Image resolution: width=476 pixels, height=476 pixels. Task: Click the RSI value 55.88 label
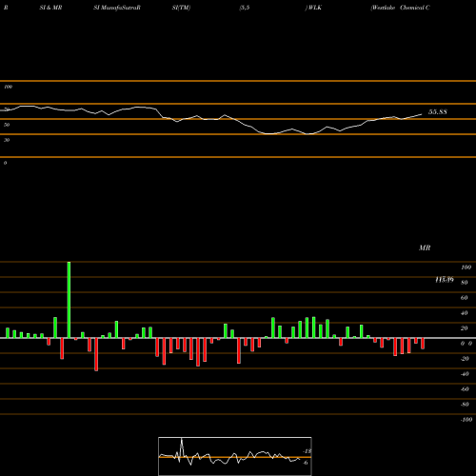[438, 112]
